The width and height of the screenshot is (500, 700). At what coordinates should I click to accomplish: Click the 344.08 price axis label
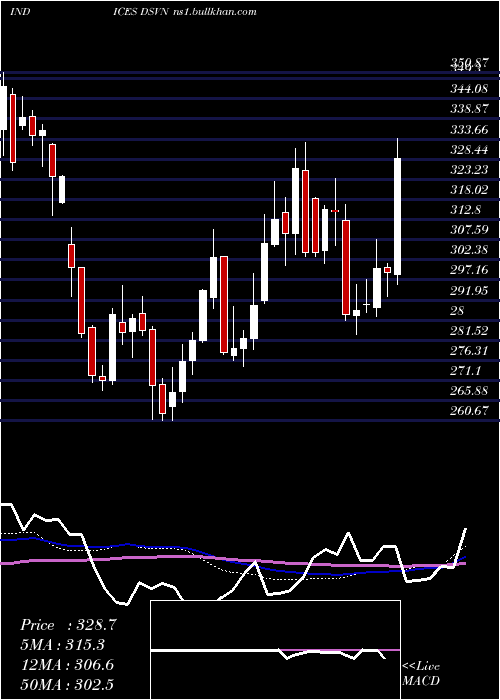(469, 89)
